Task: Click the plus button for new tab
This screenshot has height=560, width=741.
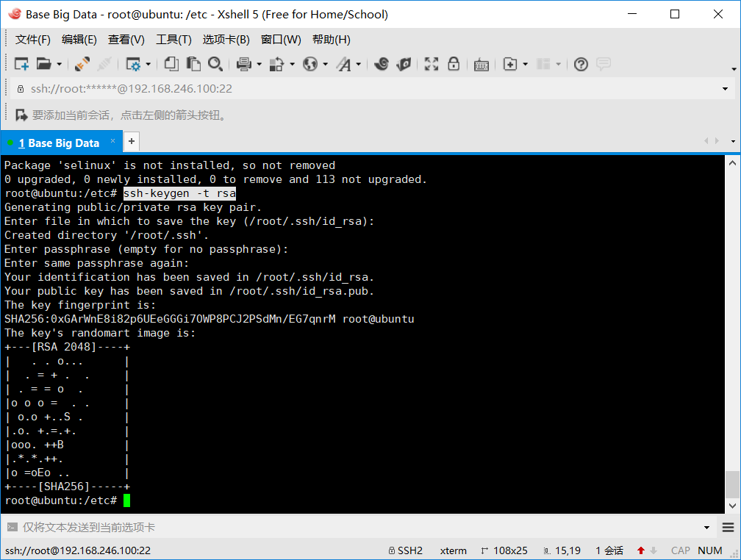Action: pyautogui.click(x=132, y=141)
